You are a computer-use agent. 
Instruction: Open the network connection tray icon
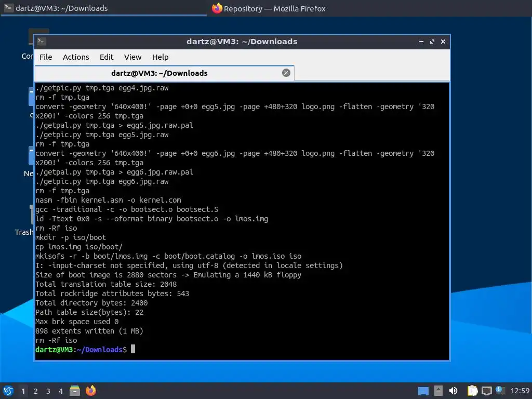(x=486, y=391)
